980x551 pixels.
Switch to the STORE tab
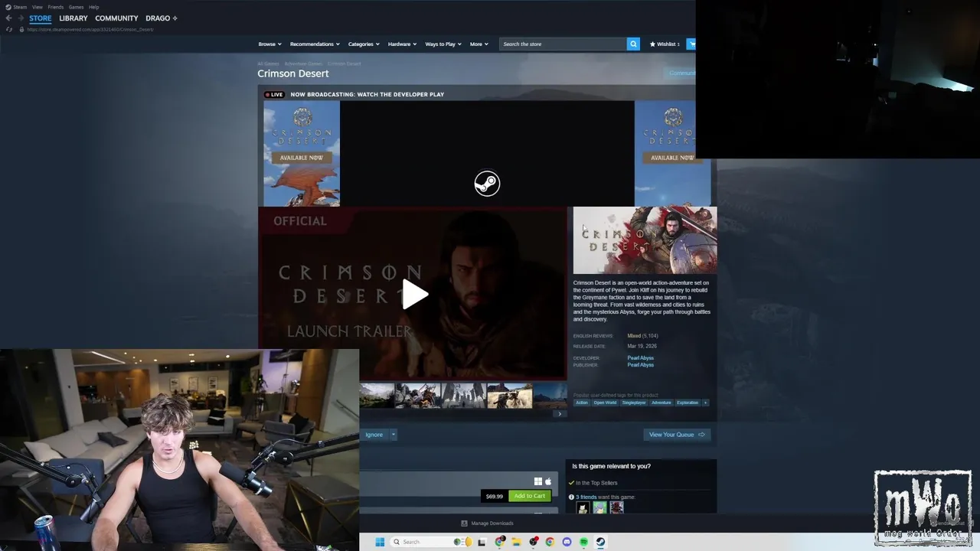click(x=41, y=18)
